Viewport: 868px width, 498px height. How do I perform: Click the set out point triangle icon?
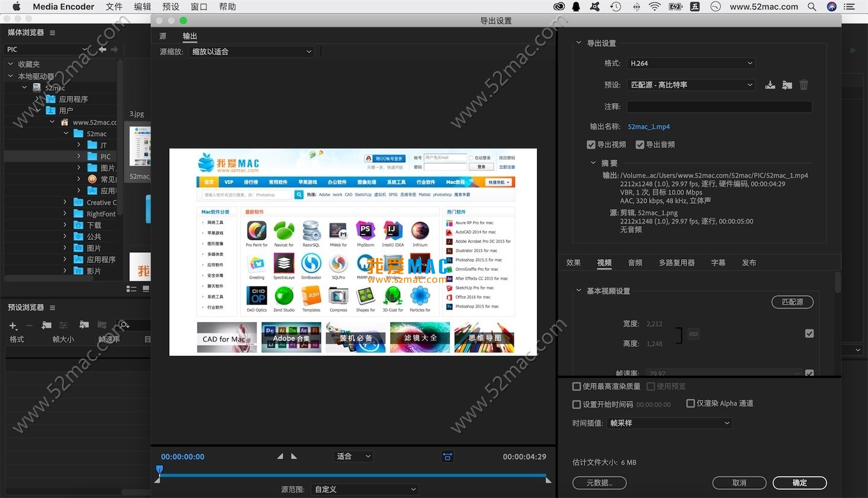coord(294,456)
